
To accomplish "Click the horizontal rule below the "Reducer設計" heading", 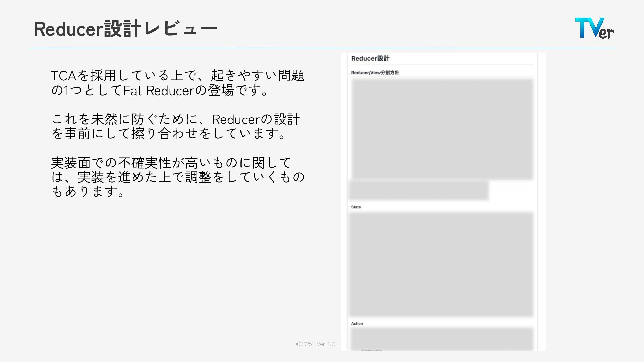I will (x=442, y=64).
